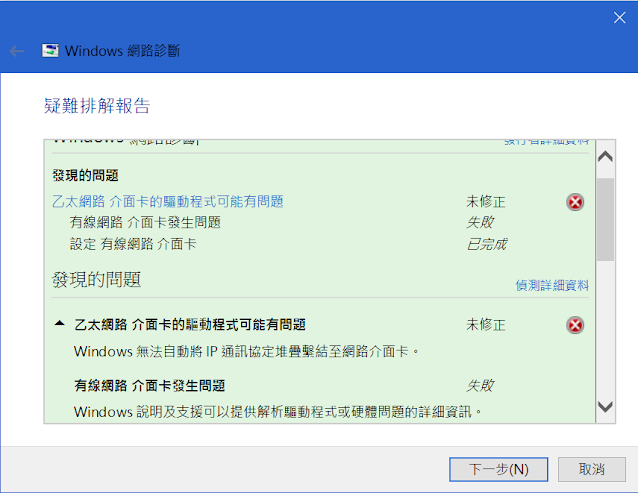
Task: Click the back arrow in title bar
Action: point(17,51)
